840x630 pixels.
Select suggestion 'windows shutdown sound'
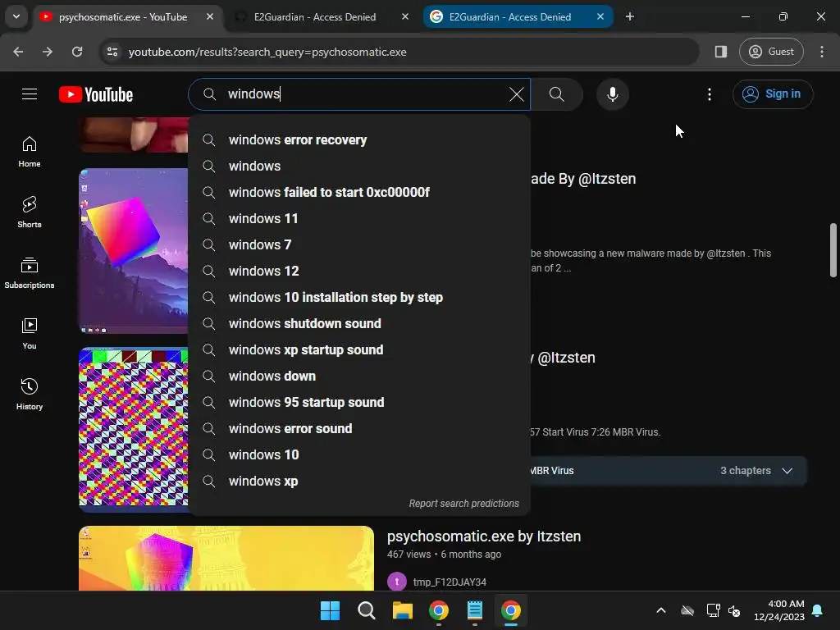point(359,323)
